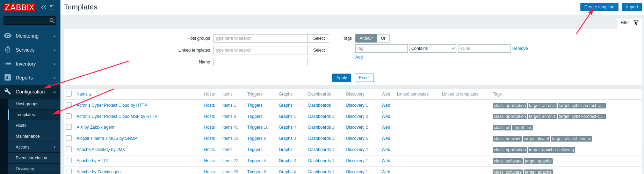Open AIX by Zabbix agent template
The height and width of the screenshot is (174, 644).
pos(95,127)
